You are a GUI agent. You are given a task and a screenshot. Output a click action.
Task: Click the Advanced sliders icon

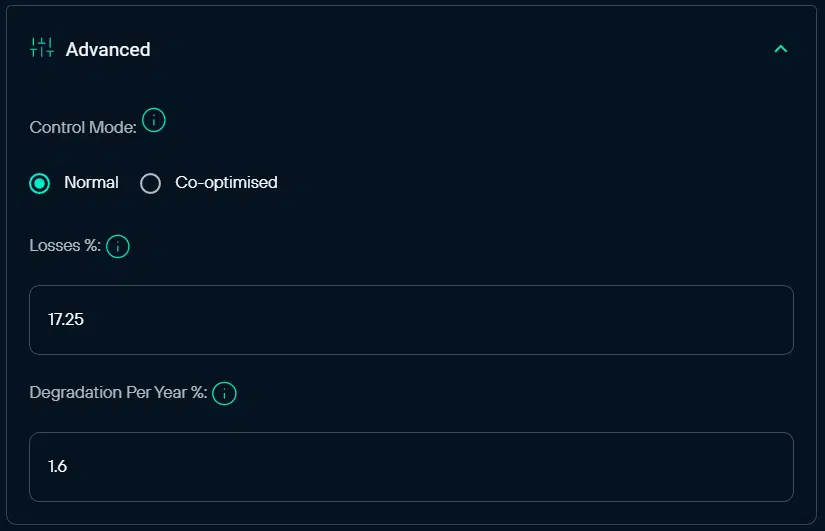tap(42, 48)
